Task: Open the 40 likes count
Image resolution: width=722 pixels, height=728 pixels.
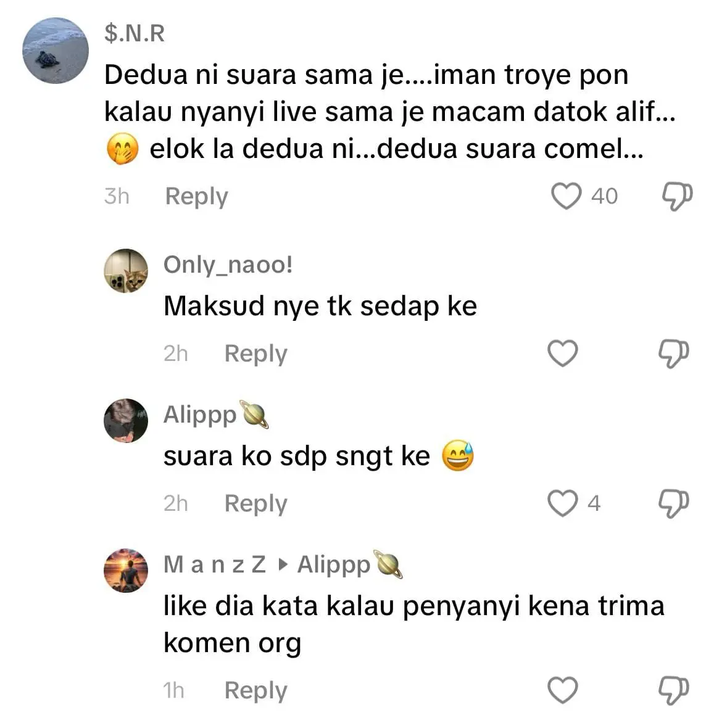Action: pyautogui.click(x=604, y=196)
